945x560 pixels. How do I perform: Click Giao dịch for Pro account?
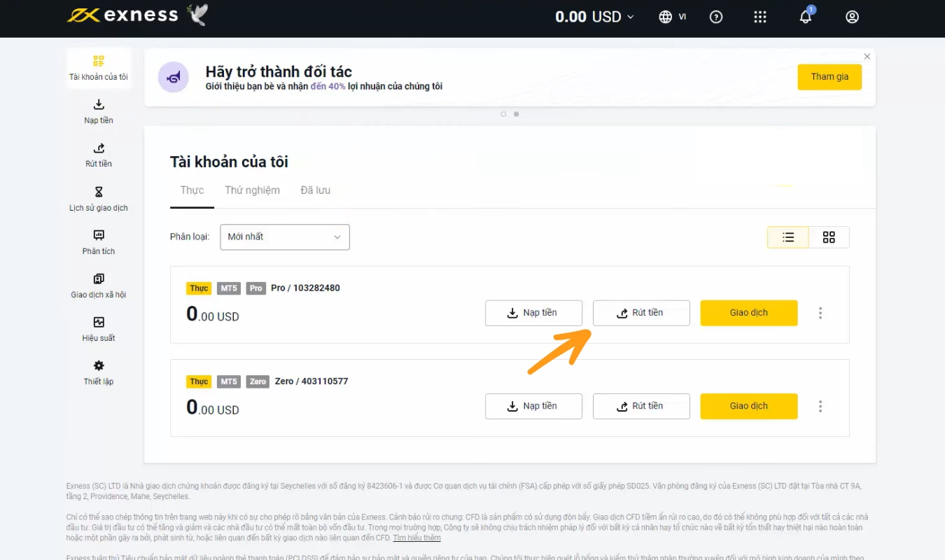tap(749, 313)
